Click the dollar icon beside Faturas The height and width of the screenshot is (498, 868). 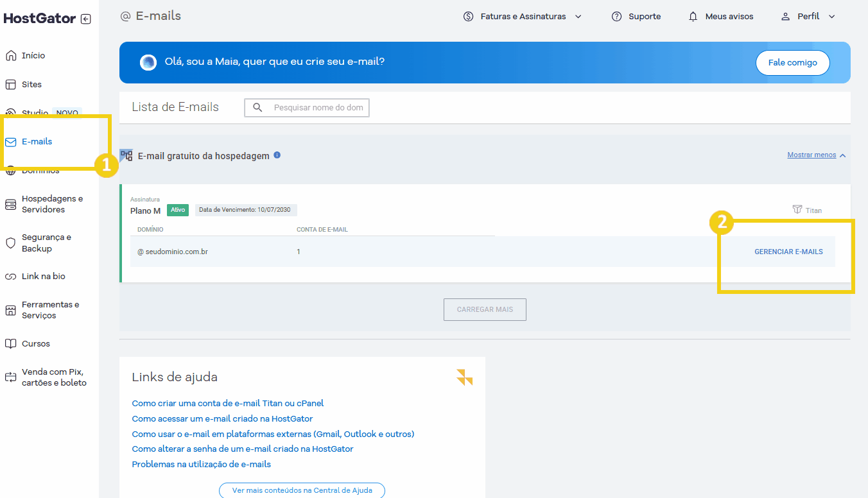pyautogui.click(x=468, y=16)
